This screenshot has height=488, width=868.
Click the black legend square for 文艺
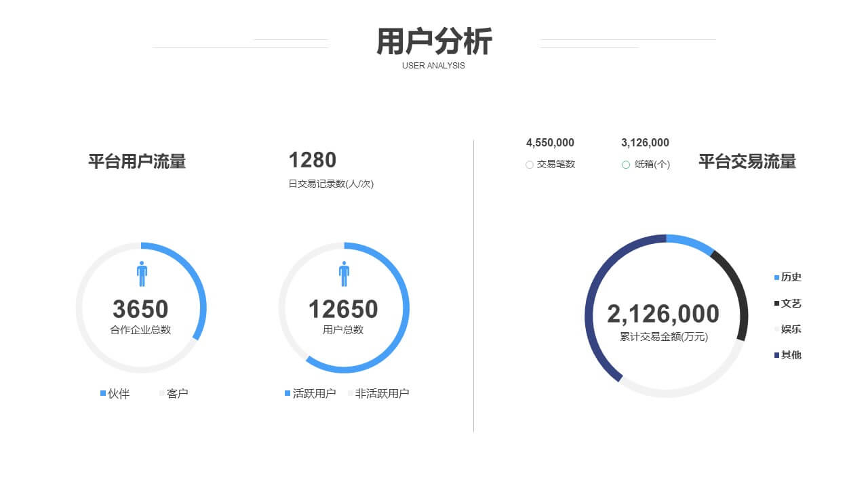pos(776,303)
